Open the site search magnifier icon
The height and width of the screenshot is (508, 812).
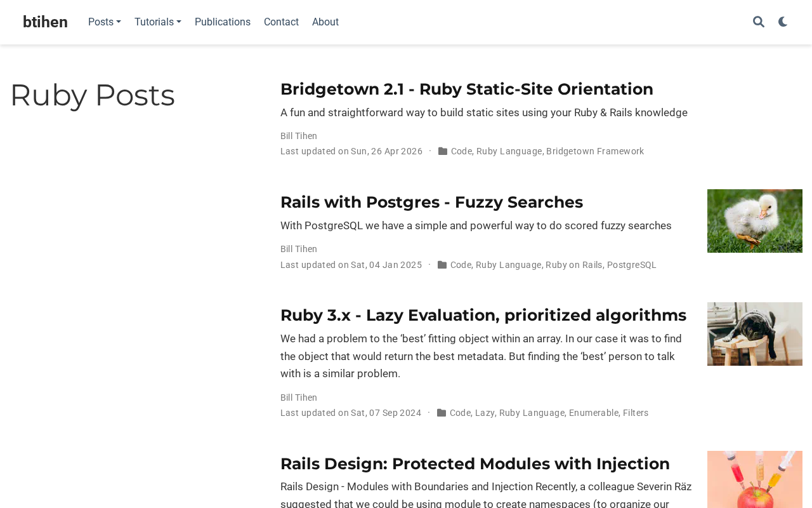click(759, 22)
